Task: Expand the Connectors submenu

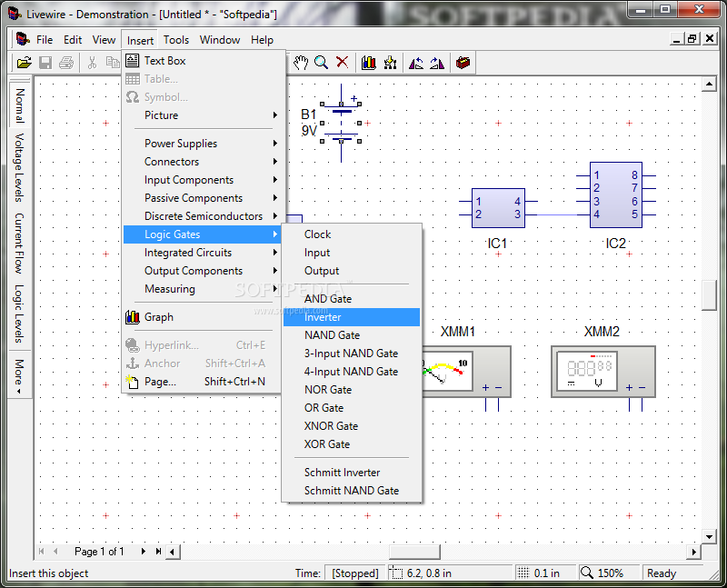Action: (x=204, y=162)
